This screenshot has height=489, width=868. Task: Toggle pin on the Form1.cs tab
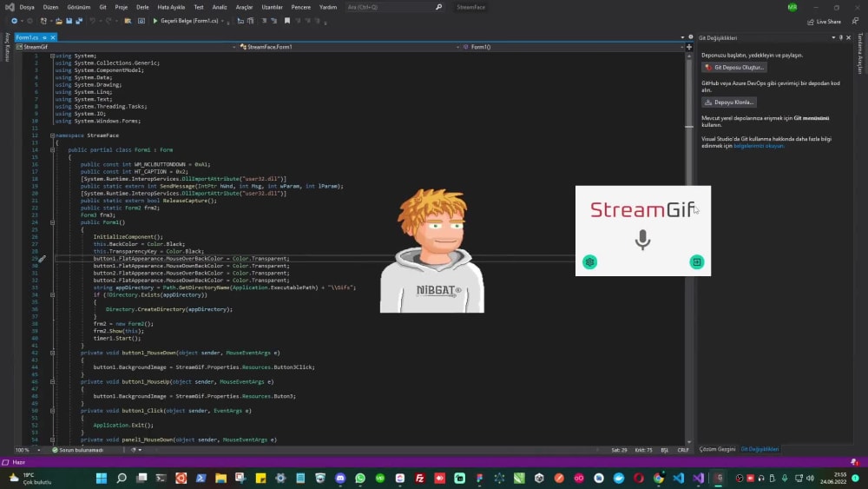click(x=44, y=37)
